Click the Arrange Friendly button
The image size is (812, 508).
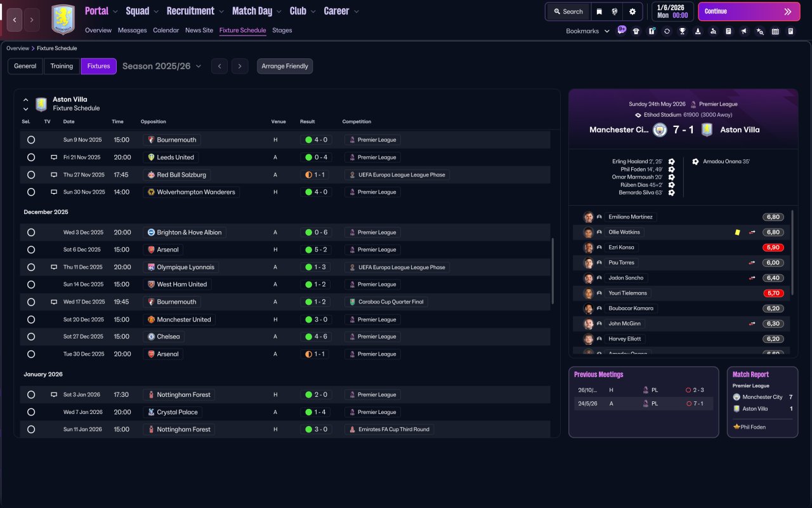tap(285, 66)
